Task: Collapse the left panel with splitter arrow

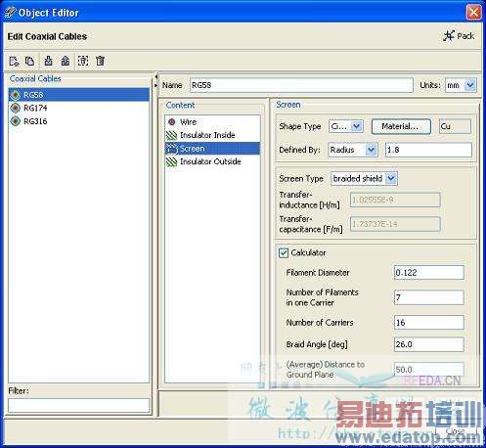Action: click(156, 77)
